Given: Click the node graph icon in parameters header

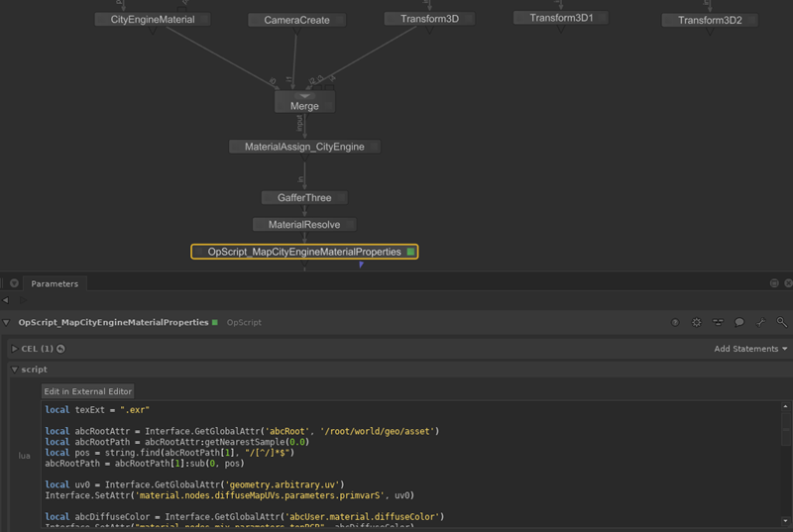Looking at the screenshot, I should click(x=718, y=322).
